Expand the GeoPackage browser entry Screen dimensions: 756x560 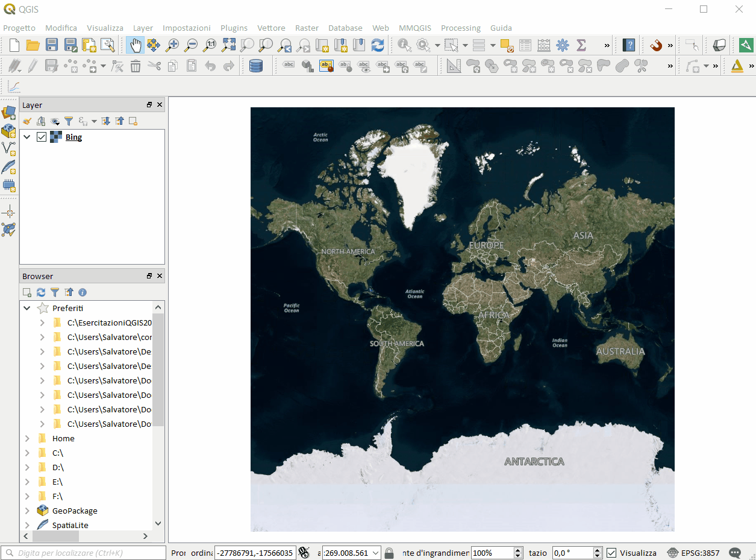click(x=27, y=511)
